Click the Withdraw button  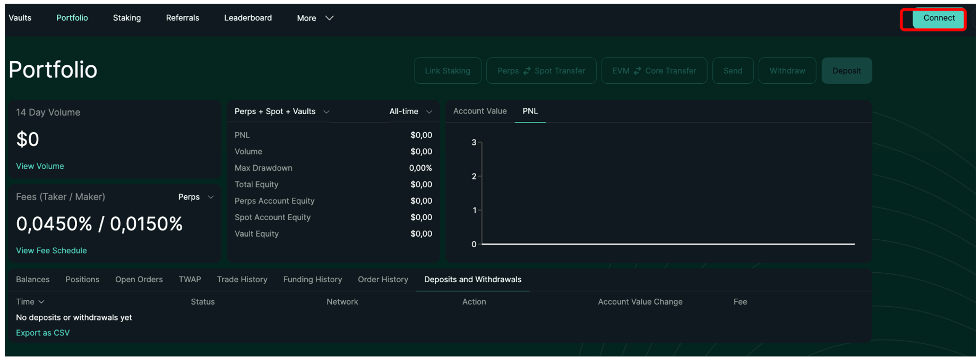(787, 71)
